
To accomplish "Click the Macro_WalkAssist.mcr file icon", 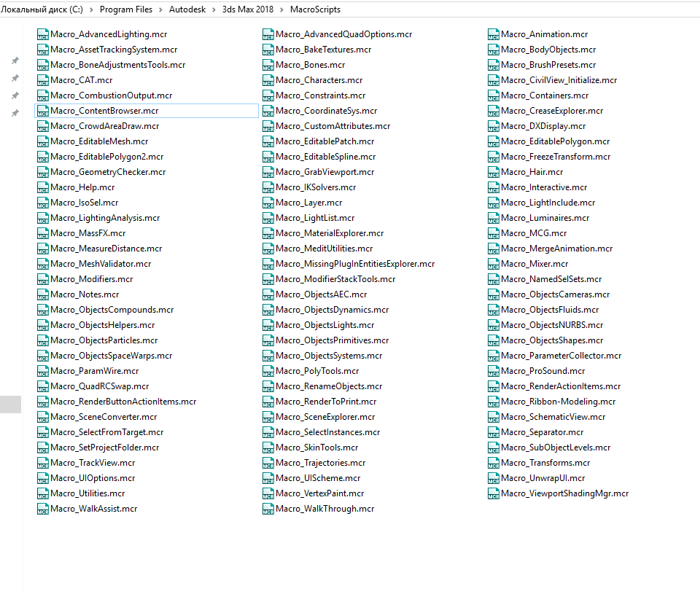I will coord(43,509).
